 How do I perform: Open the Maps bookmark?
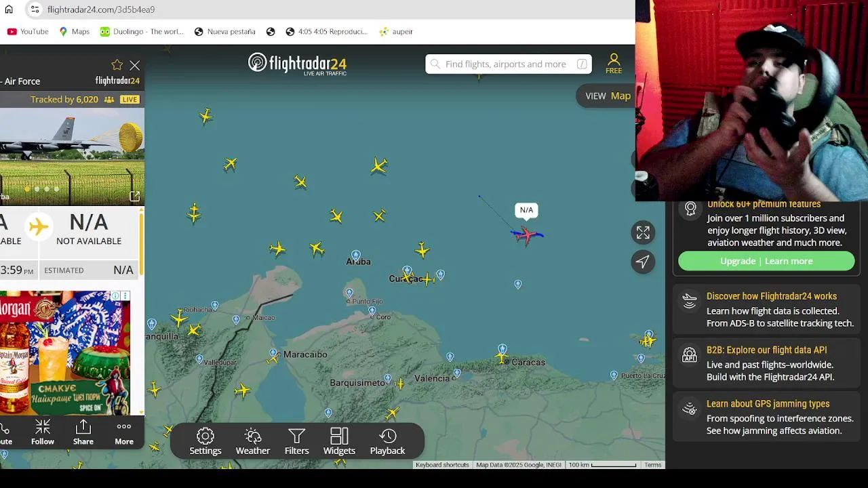point(74,31)
